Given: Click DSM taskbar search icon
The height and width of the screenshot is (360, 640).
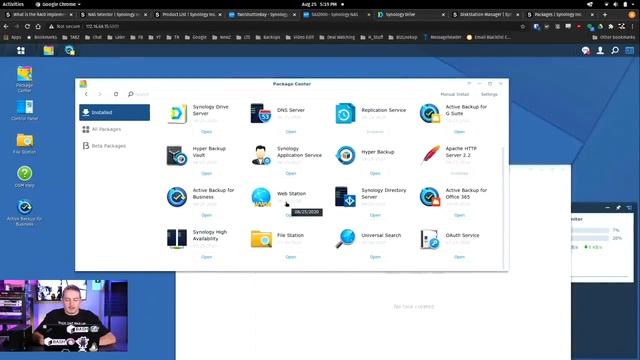Looking at the screenshot, I should pyautogui.click(x=615, y=51).
